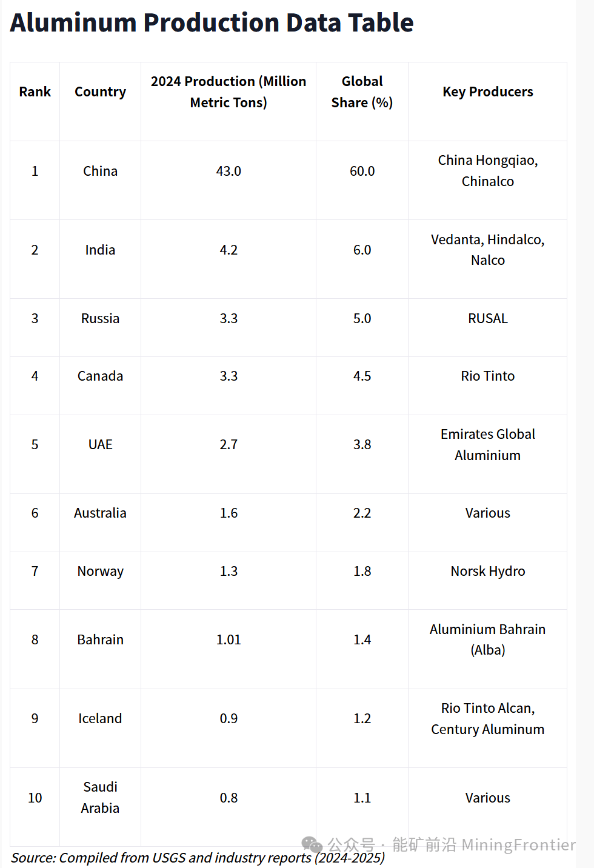Click the RUSAL key producer cell
This screenshot has width=594, height=868.
tap(487, 319)
